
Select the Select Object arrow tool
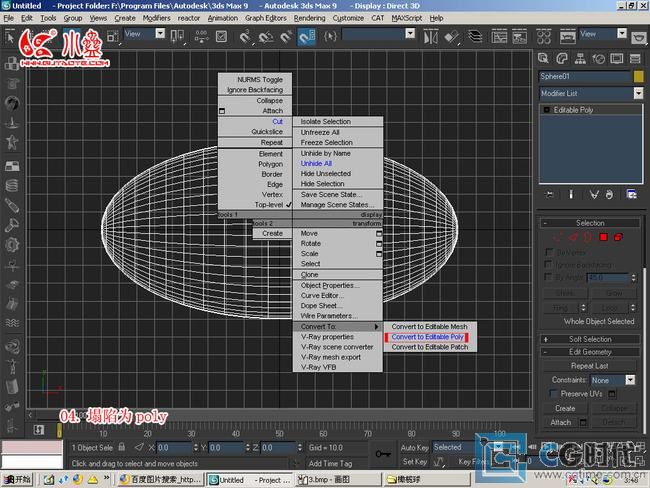10,37
